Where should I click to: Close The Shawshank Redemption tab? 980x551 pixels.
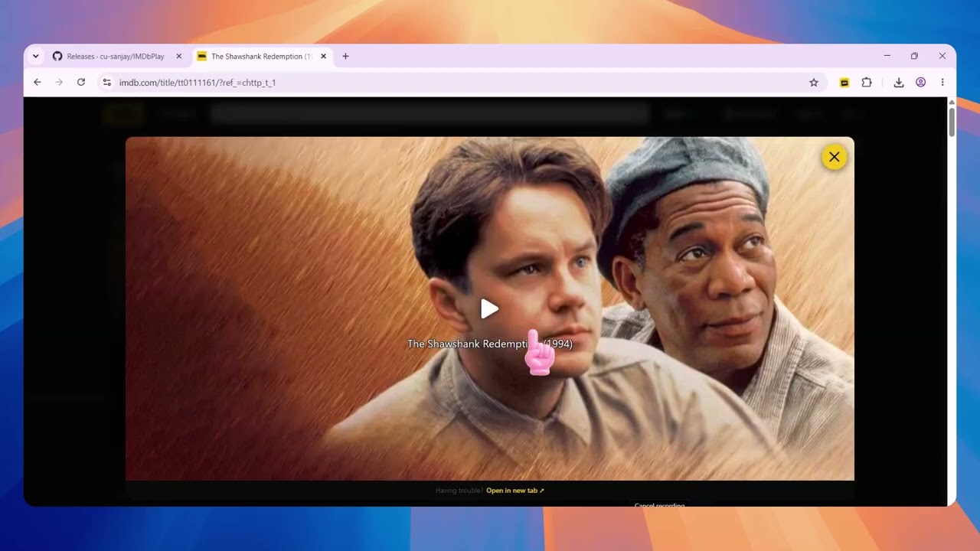[323, 57]
